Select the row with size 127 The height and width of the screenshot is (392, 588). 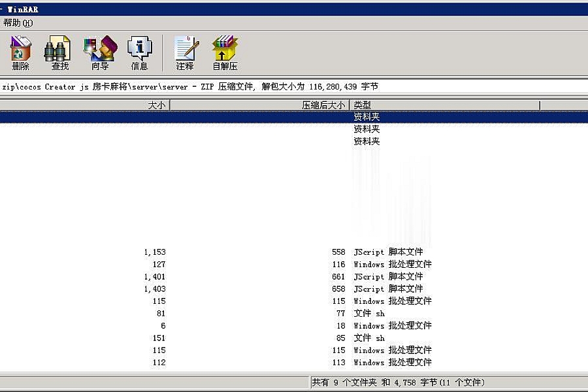pyautogui.click(x=294, y=265)
